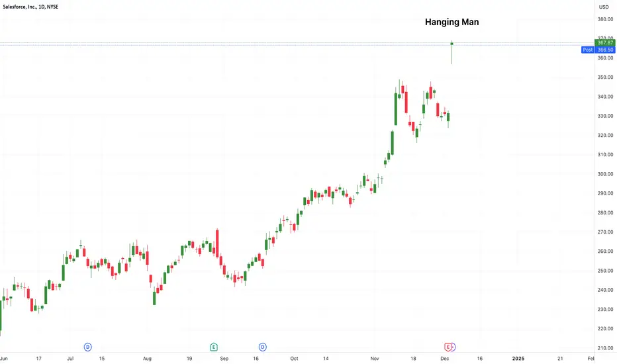Click the Nov label on time axis
The height and width of the screenshot is (364, 617).
375,359
